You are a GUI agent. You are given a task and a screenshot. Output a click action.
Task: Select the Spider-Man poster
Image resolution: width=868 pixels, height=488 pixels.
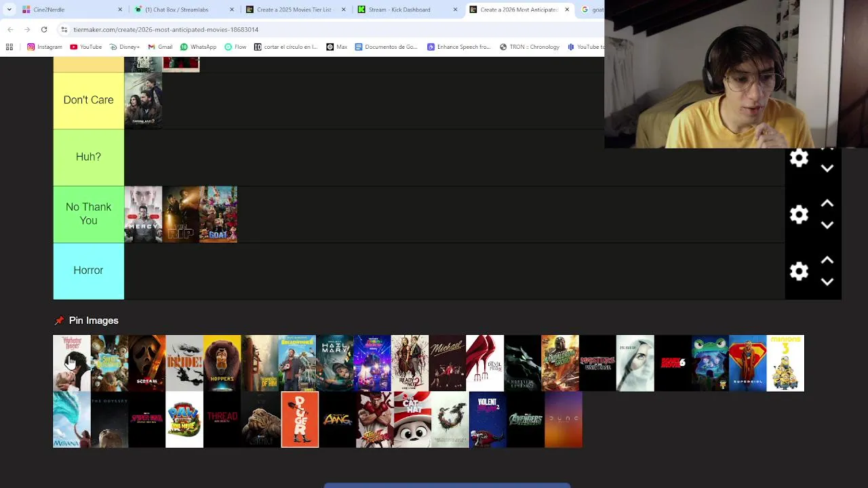coord(147,420)
